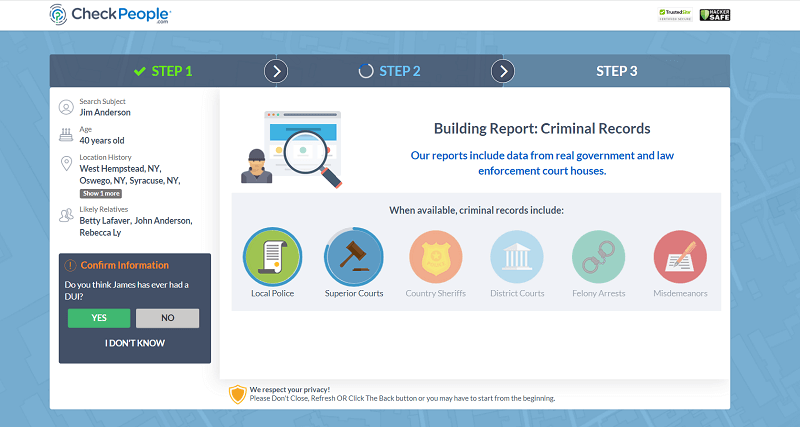Choose I DON'T KNOW option
800x427 pixels.
coord(135,343)
